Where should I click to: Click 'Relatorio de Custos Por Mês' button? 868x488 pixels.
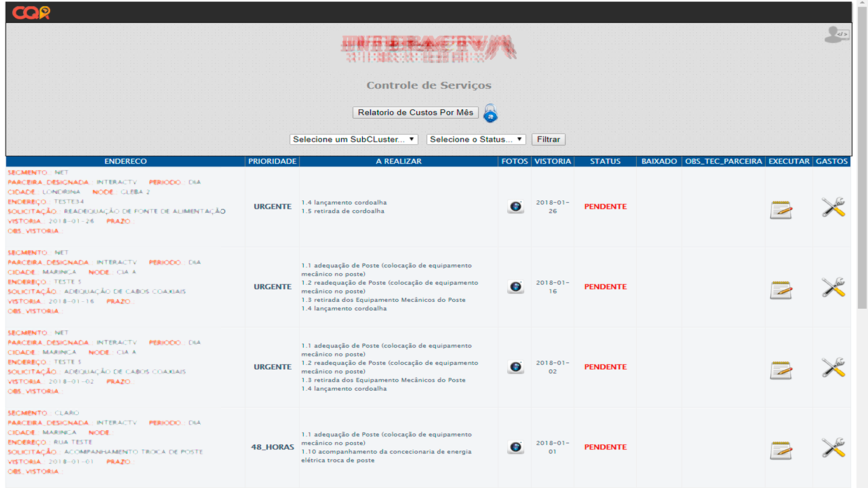tap(416, 112)
